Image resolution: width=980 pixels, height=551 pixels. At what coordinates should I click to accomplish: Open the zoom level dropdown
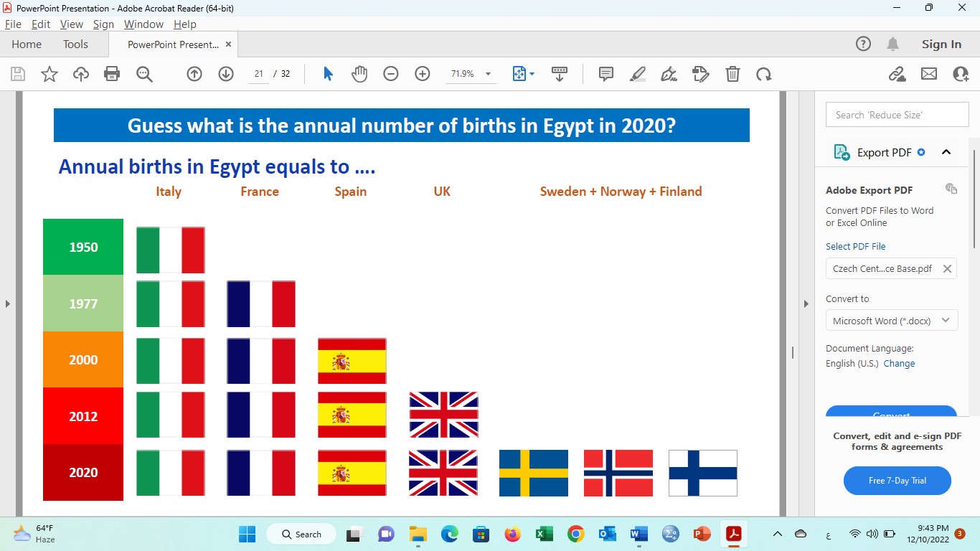(x=488, y=74)
